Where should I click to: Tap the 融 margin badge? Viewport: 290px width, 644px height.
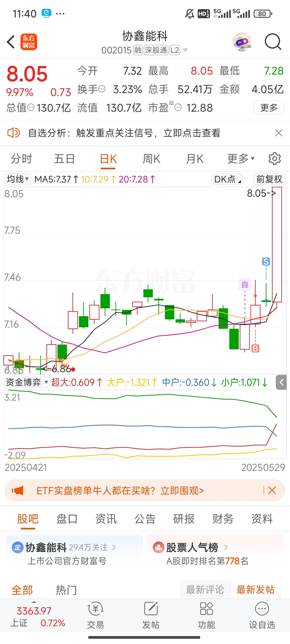(x=138, y=50)
